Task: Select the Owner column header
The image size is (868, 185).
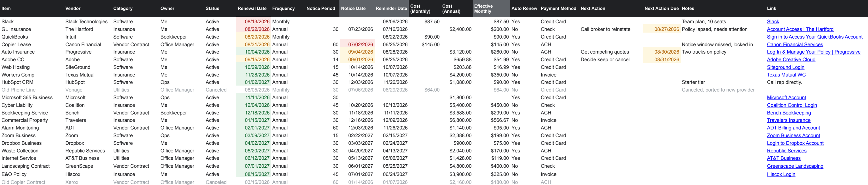Action: click(167, 8)
